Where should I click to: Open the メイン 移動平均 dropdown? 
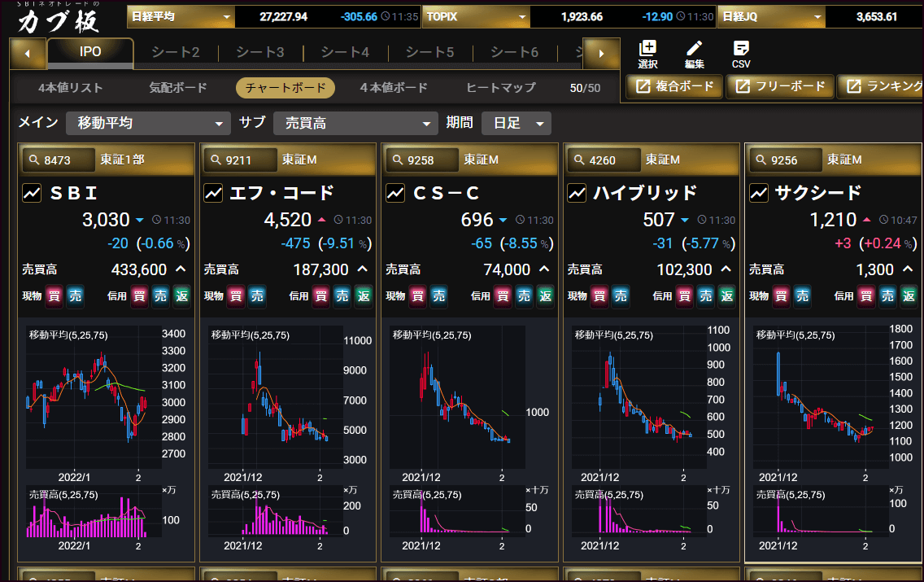(148, 123)
